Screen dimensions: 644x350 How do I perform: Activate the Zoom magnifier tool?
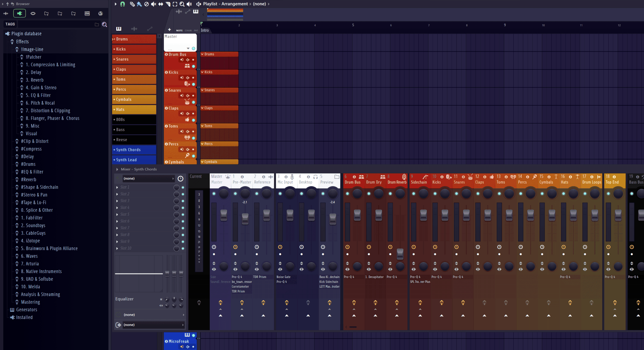pos(182,4)
